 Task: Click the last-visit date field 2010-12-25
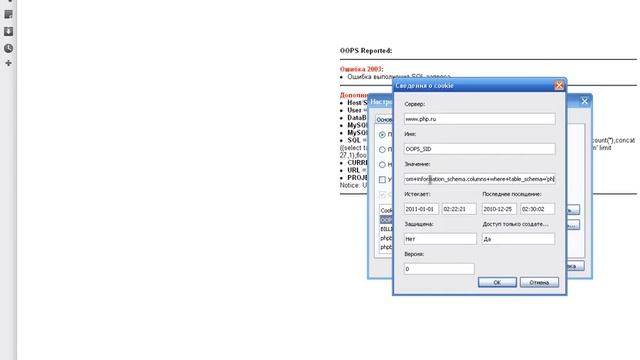click(x=499, y=209)
